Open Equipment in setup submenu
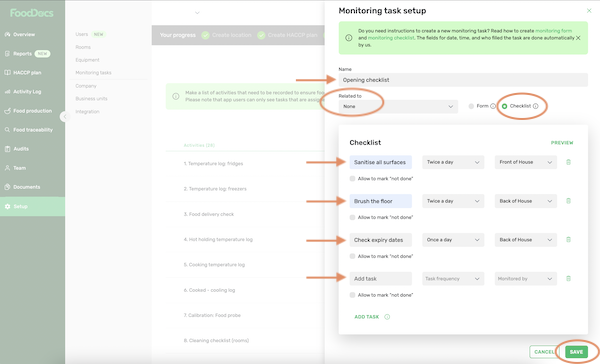The height and width of the screenshot is (364, 600). coord(87,60)
